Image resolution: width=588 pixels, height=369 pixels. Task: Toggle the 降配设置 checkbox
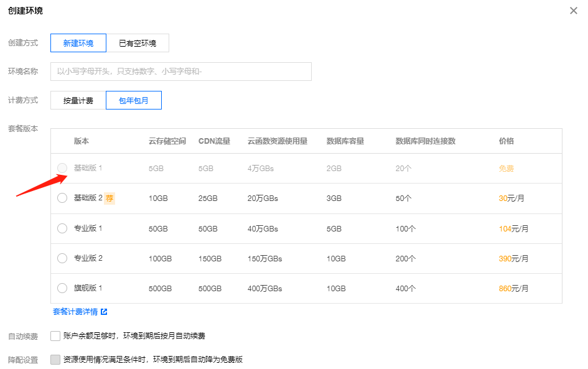(55, 360)
